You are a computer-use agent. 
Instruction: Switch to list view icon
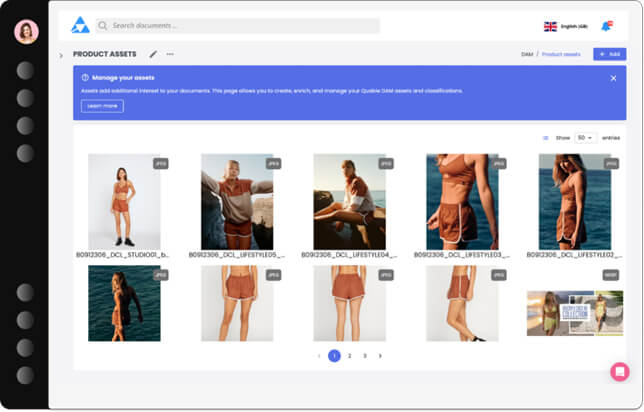click(545, 138)
